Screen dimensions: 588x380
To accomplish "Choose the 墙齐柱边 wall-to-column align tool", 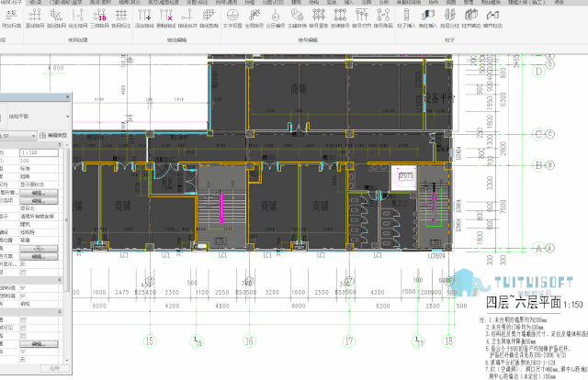I will pos(492,18).
